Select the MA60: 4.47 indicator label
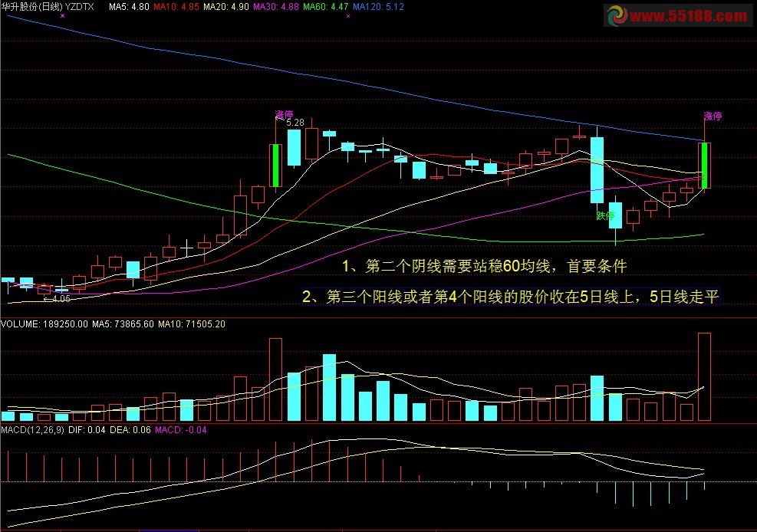This screenshot has width=757, height=532. tap(326, 7)
